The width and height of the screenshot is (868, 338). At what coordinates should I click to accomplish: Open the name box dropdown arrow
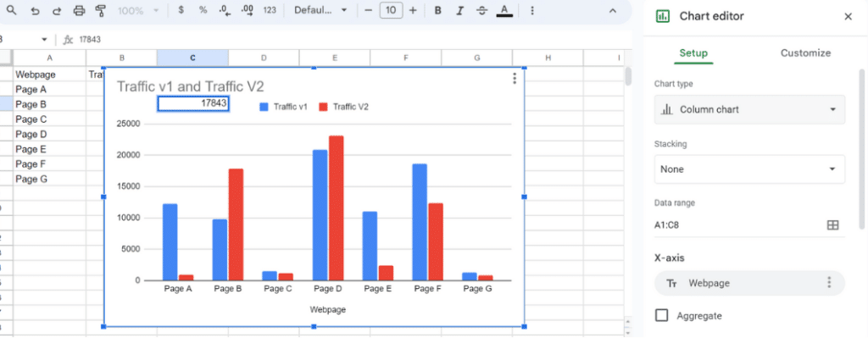[44, 40]
